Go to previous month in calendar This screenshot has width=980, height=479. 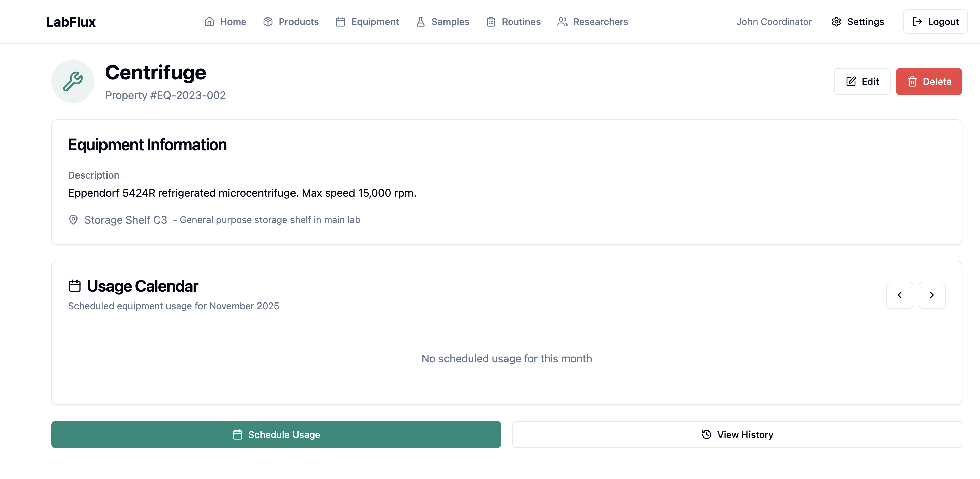pyautogui.click(x=899, y=295)
